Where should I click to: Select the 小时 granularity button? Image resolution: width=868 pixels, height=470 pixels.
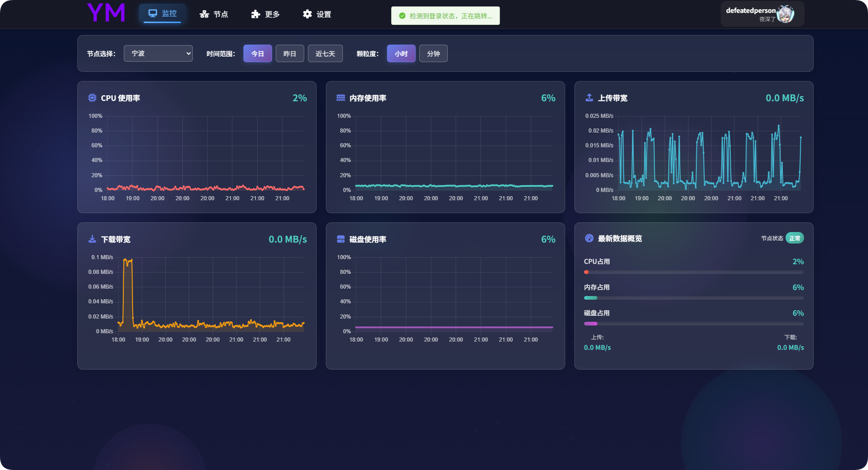401,53
